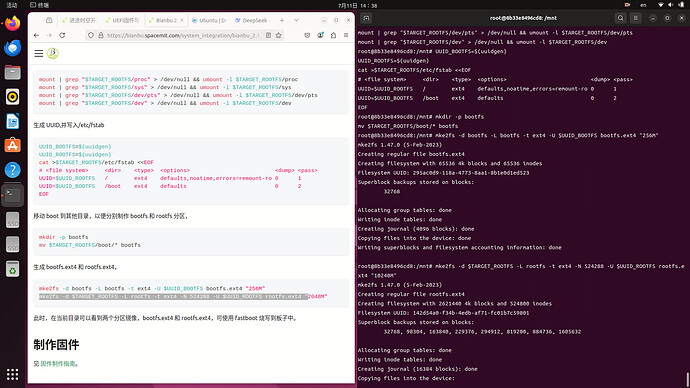Open the site hamburger navigation menu
This screenshot has height=388, width=690.
pyautogui.click(x=39, y=53)
